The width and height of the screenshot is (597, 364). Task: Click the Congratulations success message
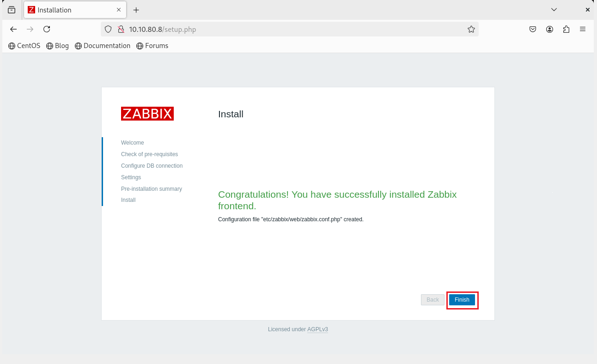(337, 200)
